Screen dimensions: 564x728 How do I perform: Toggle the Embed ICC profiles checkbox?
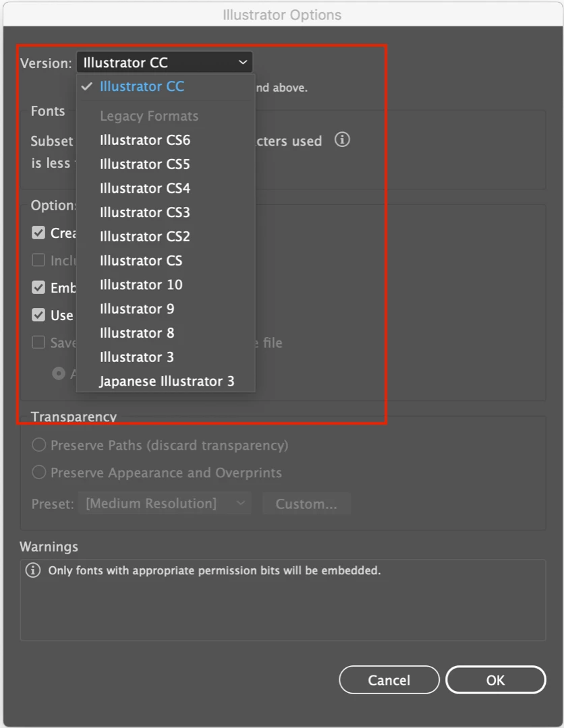38,287
